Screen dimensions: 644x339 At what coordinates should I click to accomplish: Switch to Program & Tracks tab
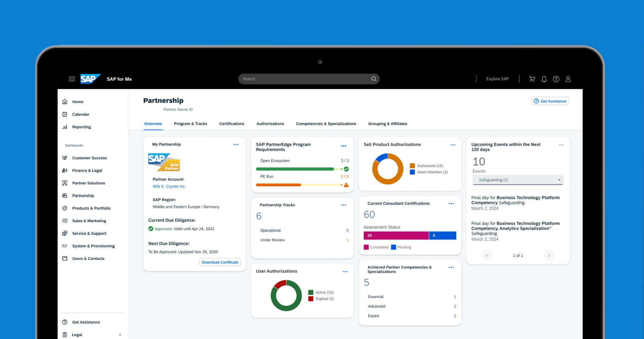pos(190,124)
